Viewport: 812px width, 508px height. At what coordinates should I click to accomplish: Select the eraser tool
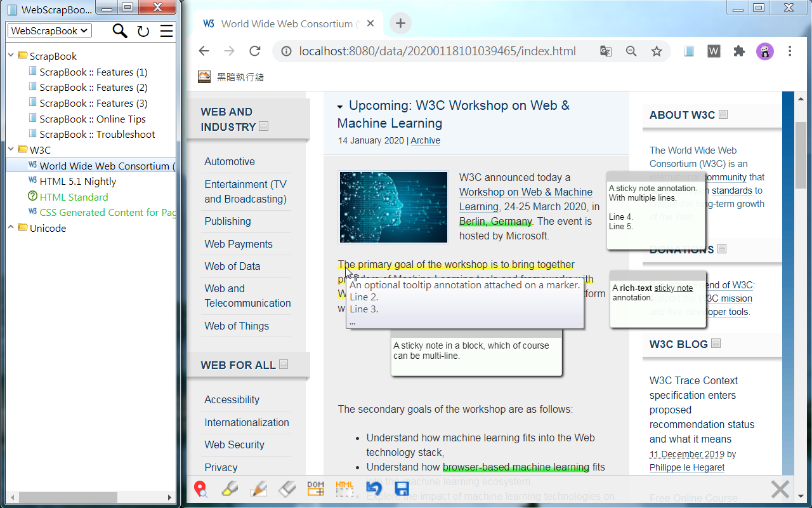pos(287,488)
